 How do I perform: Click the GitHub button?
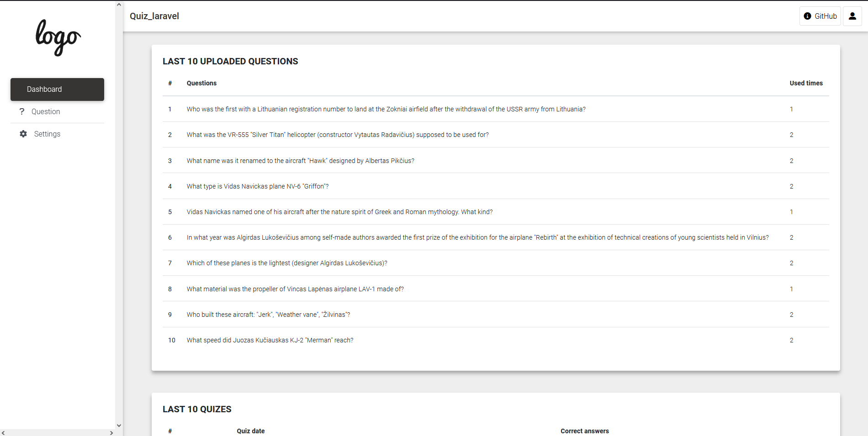(x=820, y=16)
